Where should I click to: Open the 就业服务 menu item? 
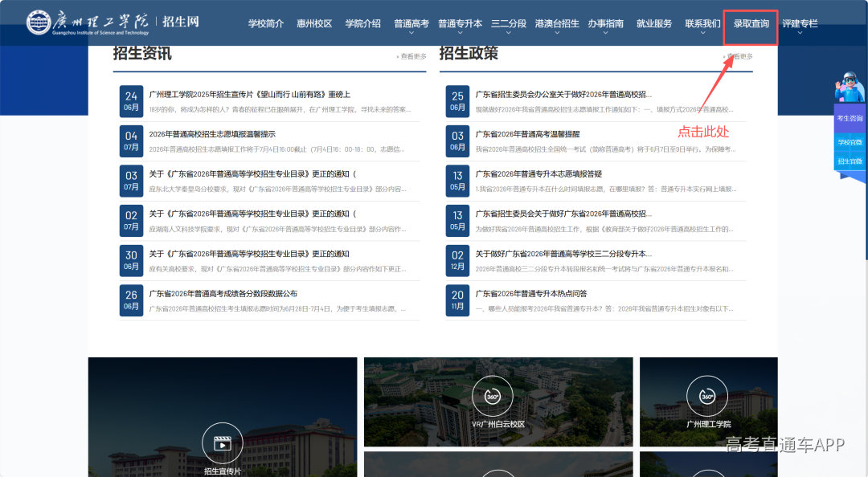pyautogui.click(x=654, y=24)
